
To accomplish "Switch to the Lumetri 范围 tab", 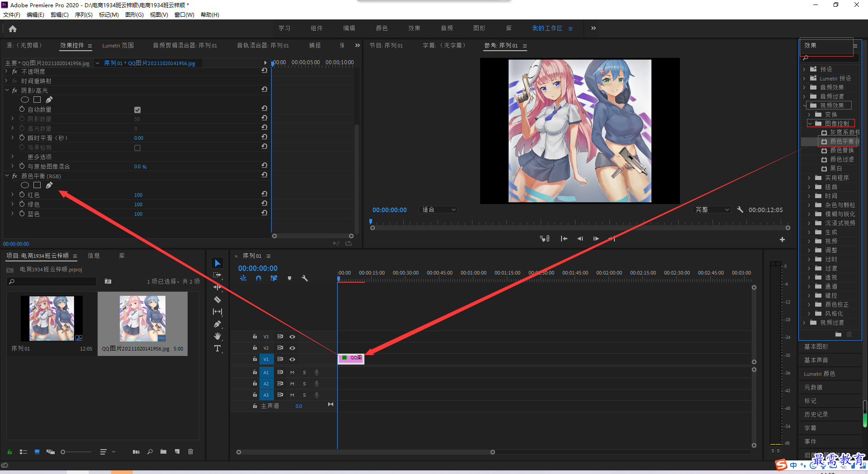I will tap(118, 45).
